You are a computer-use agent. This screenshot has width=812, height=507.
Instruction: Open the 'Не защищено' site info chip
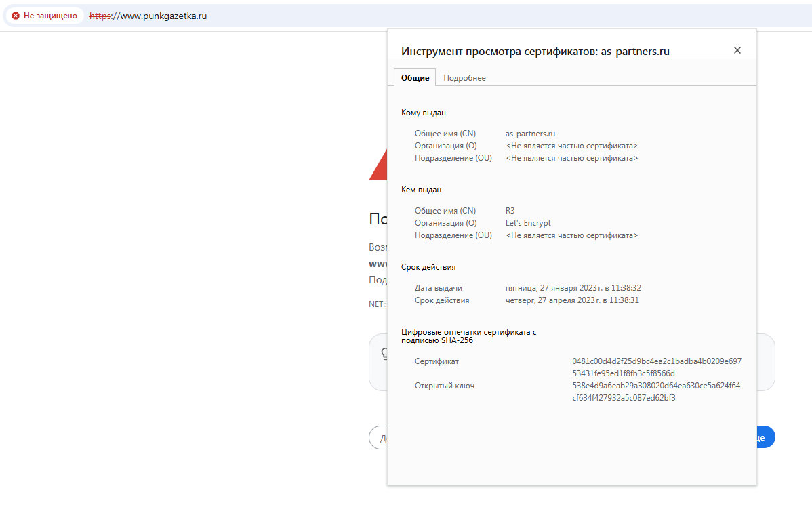(x=45, y=16)
